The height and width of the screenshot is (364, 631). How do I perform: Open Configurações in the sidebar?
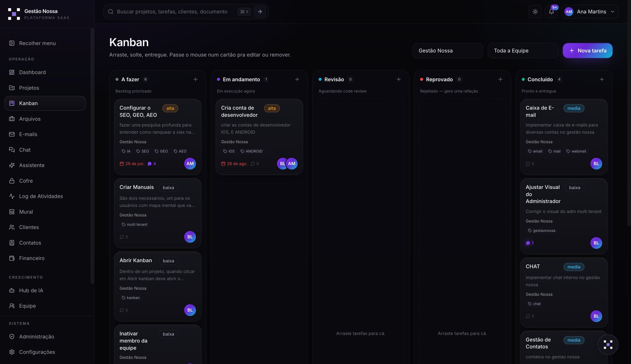coord(45,352)
